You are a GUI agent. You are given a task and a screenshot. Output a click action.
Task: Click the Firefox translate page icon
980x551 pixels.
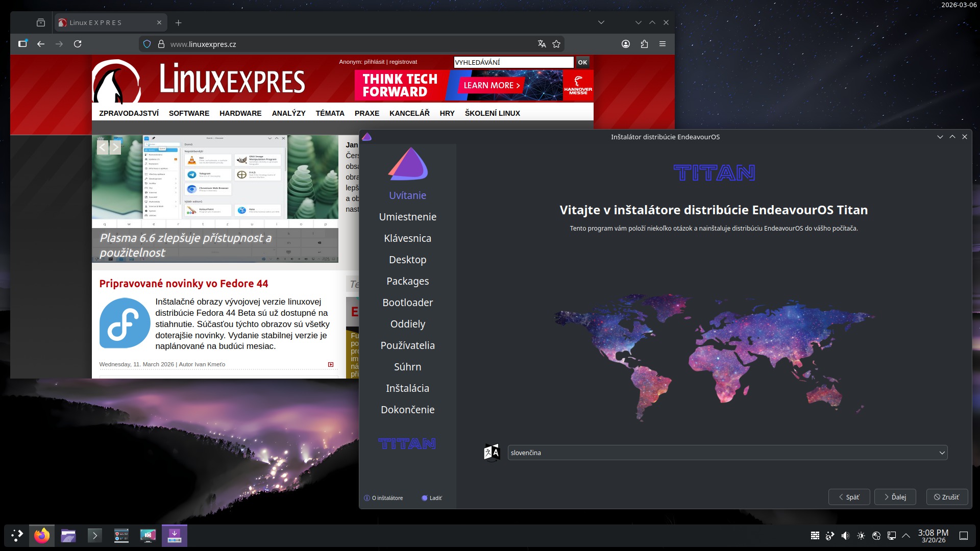[542, 44]
